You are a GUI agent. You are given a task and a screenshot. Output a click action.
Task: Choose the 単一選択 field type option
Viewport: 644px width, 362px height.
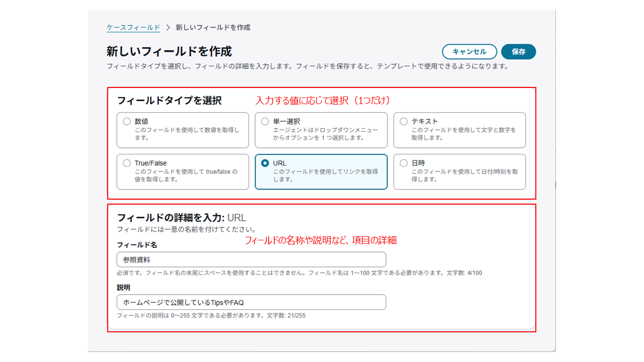(265, 121)
